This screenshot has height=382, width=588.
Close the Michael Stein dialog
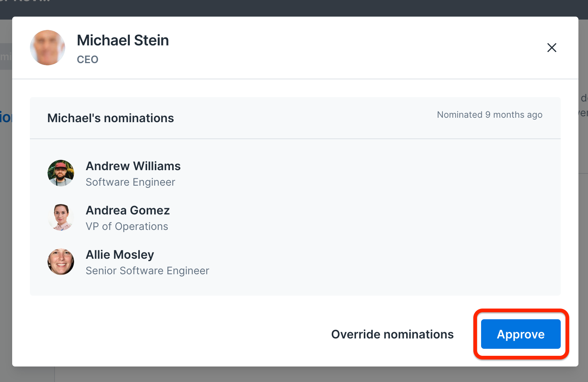tap(552, 48)
